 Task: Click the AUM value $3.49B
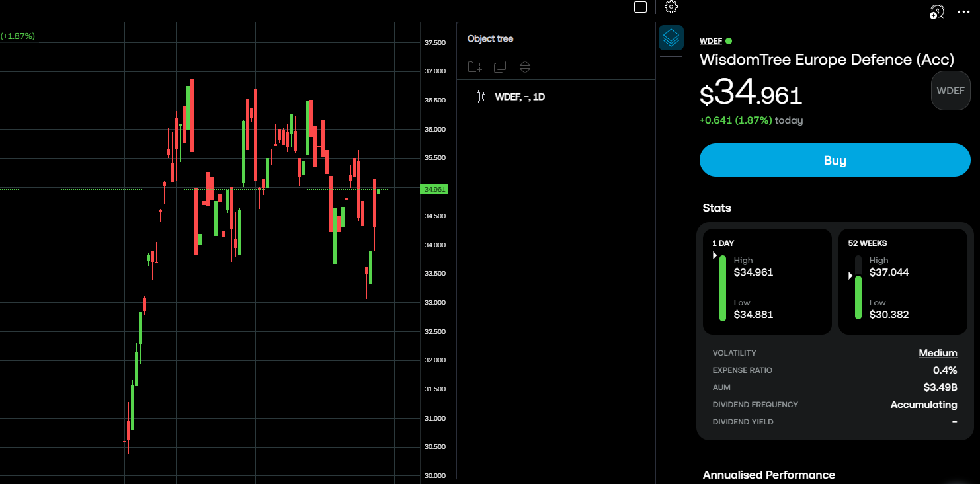point(940,387)
